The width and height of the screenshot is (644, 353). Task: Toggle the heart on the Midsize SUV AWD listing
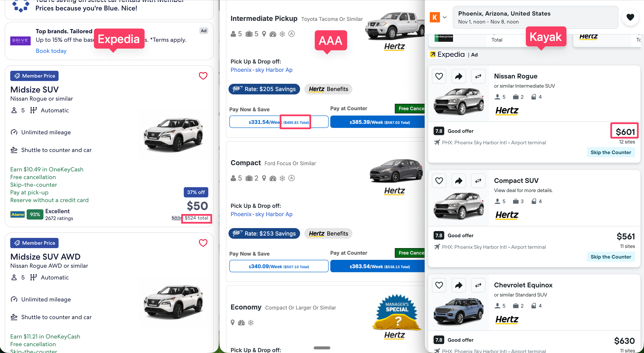[203, 243]
